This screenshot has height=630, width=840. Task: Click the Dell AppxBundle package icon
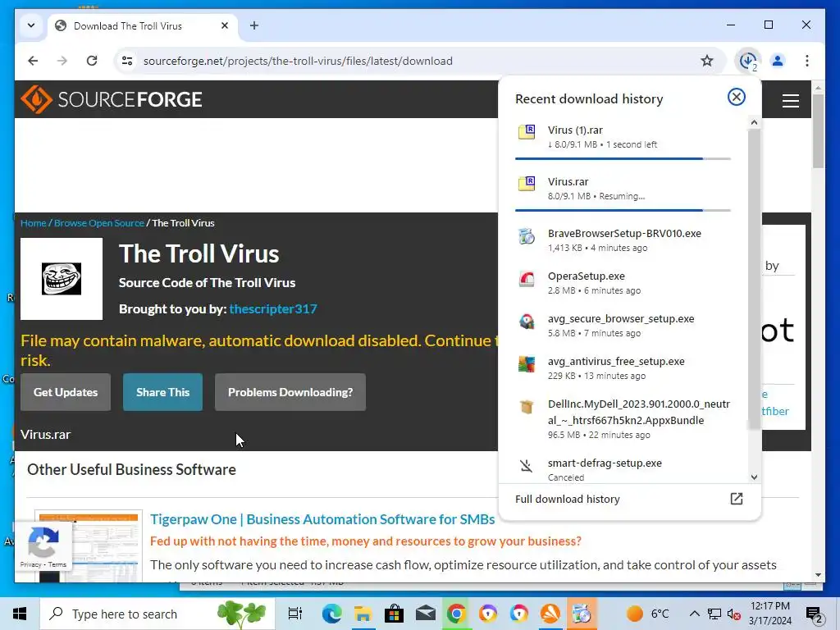tap(527, 407)
